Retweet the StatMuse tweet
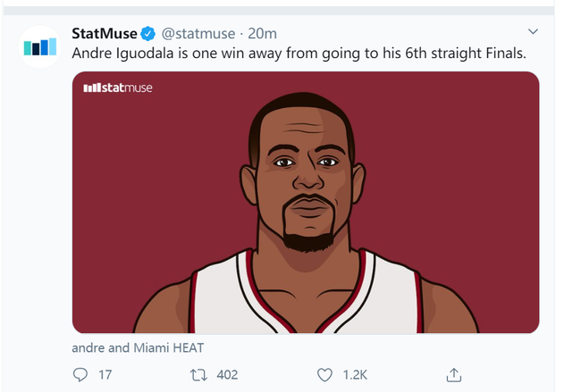 198,375
